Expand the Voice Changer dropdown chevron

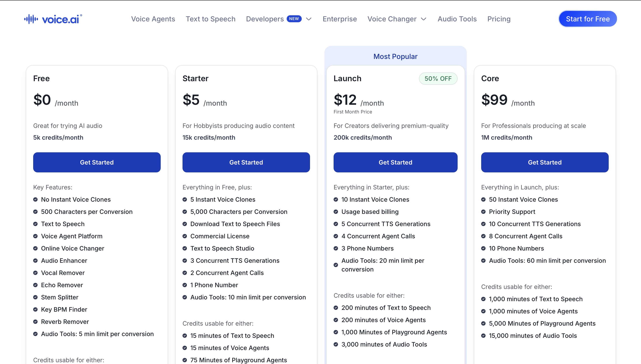423,19
